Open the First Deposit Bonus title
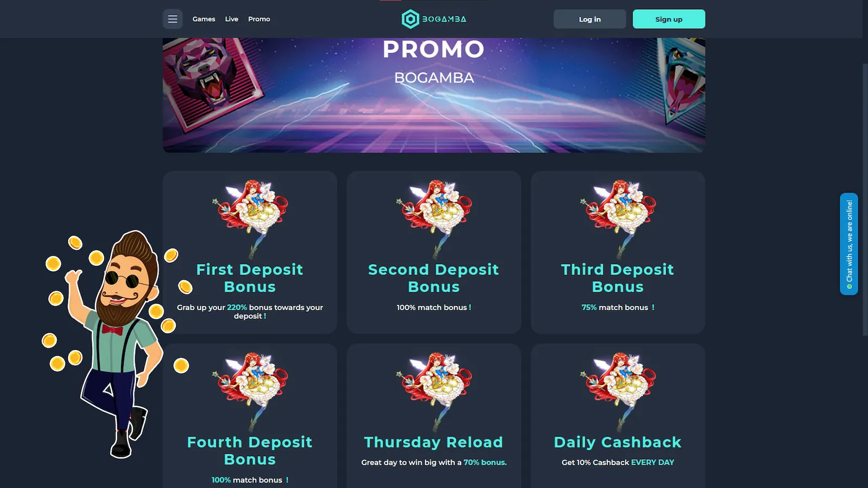This screenshot has height=488, width=868. pos(250,278)
